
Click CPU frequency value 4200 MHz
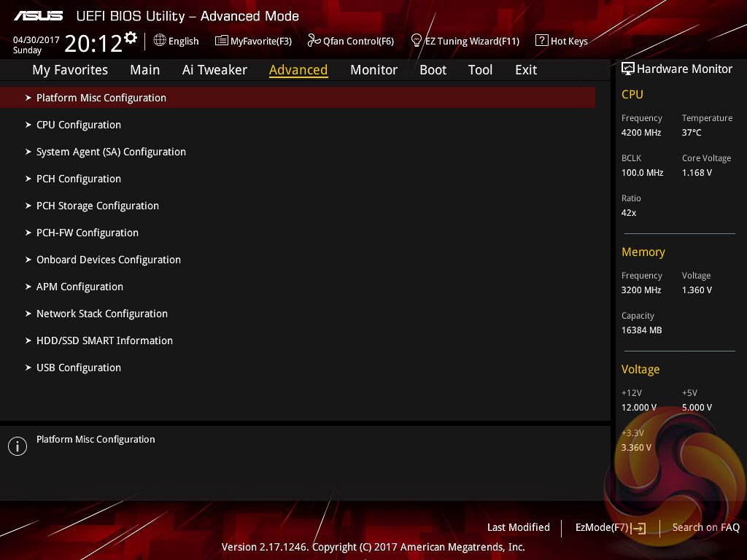tap(641, 133)
